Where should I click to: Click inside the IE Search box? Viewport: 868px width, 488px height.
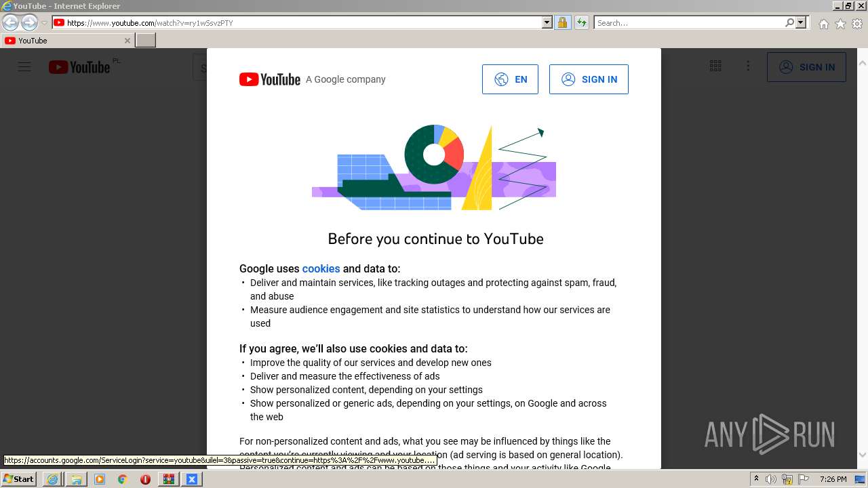[688, 23]
